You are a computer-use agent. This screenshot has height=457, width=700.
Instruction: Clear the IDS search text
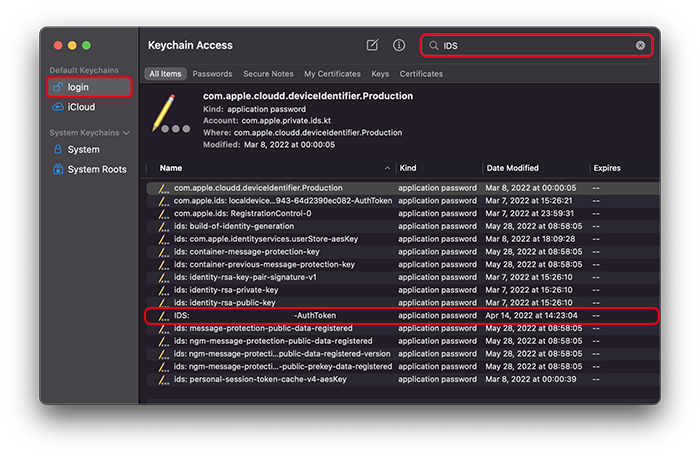(640, 46)
